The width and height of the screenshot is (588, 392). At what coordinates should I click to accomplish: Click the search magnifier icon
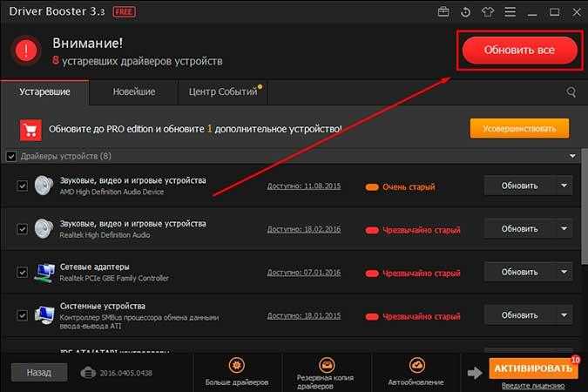[x=571, y=91]
